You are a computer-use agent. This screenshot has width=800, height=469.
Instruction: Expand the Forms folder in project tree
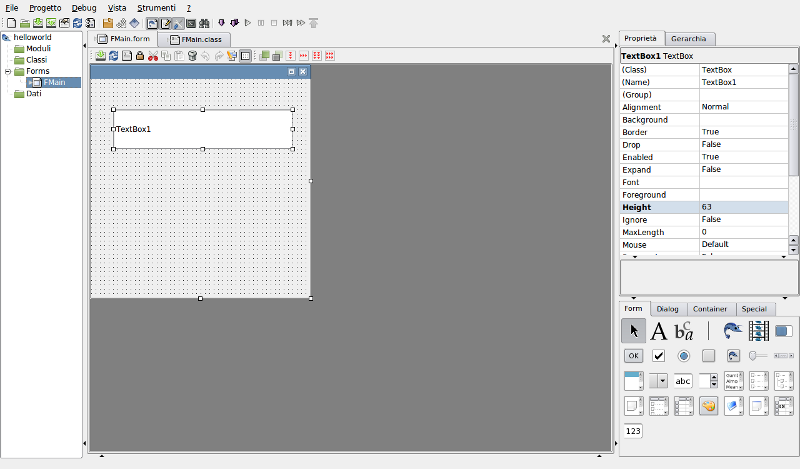[7, 71]
